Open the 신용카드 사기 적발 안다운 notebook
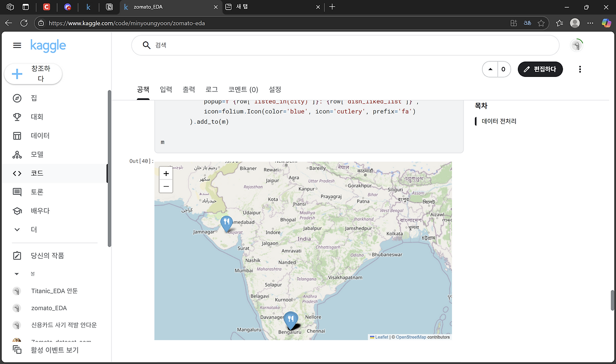 point(64,325)
